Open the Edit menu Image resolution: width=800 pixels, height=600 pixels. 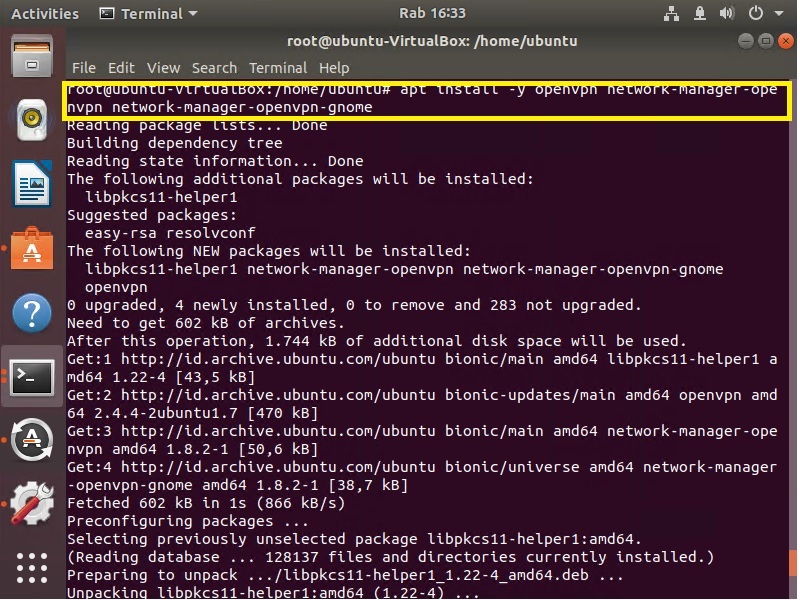[x=121, y=68]
